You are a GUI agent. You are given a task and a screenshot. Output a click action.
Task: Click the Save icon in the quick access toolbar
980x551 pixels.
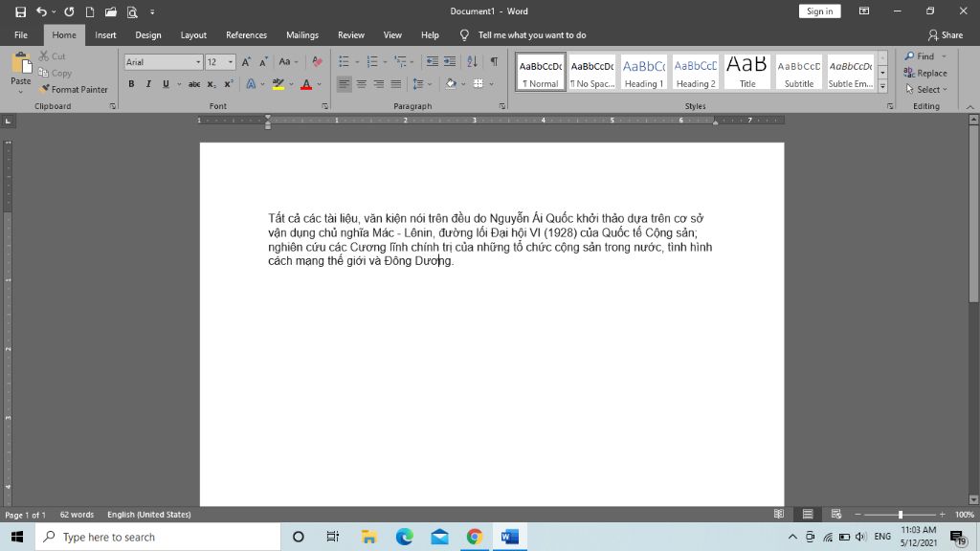pos(21,11)
